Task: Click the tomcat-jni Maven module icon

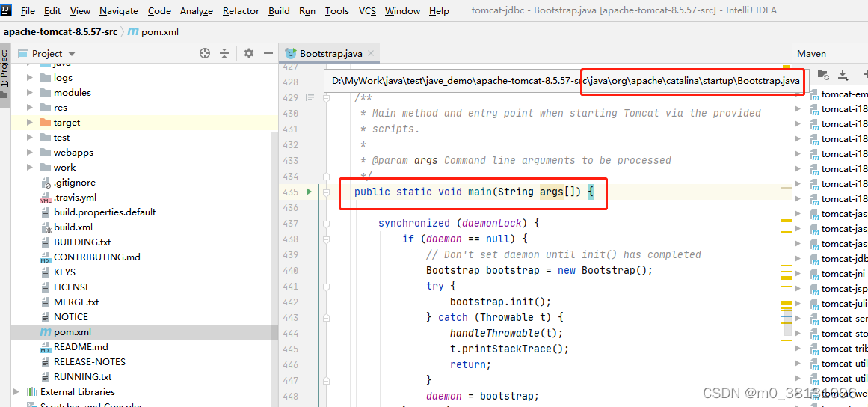Action: (x=814, y=274)
